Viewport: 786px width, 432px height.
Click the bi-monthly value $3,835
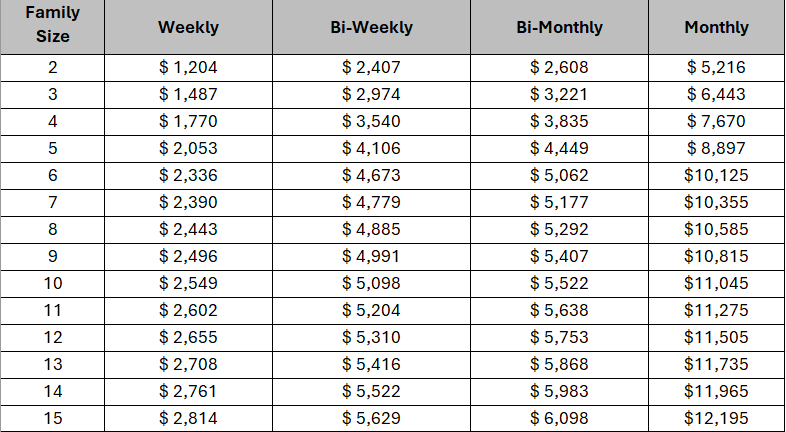tap(559, 121)
